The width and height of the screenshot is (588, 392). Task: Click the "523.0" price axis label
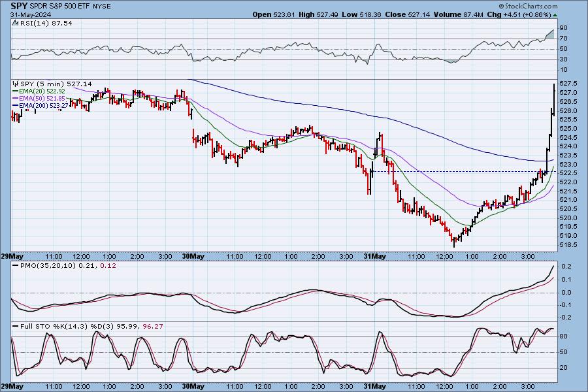pyautogui.click(x=568, y=164)
